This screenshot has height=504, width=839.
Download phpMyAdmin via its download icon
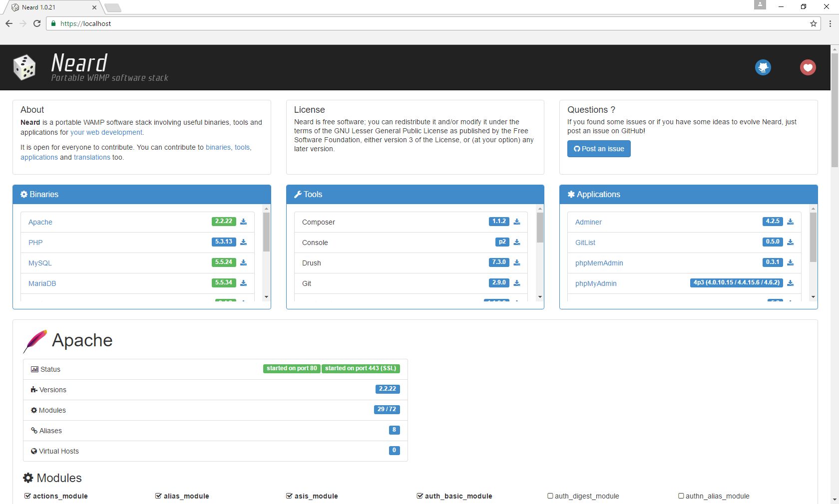pos(790,282)
